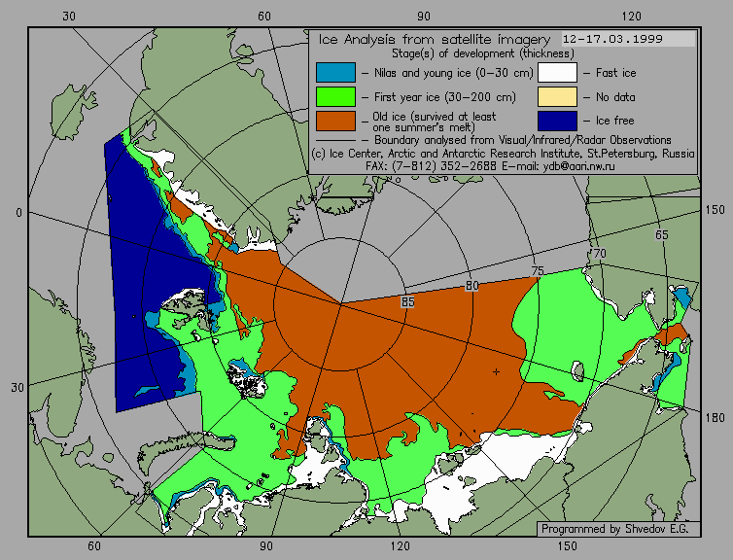This screenshot has height=560, width=733.
Task: Click the 'Old ice (survived at least one summer's melt)' label
Action: pyautogui.click(x=435, y=122)
